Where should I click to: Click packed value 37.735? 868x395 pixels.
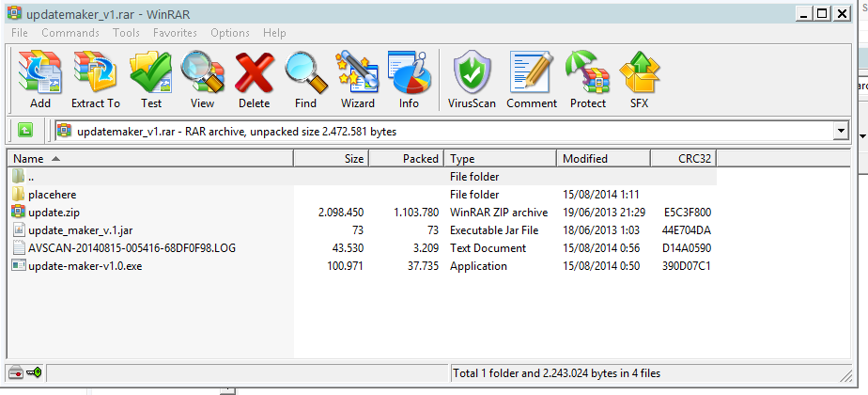pyautogui.click(x=423, y=266)
